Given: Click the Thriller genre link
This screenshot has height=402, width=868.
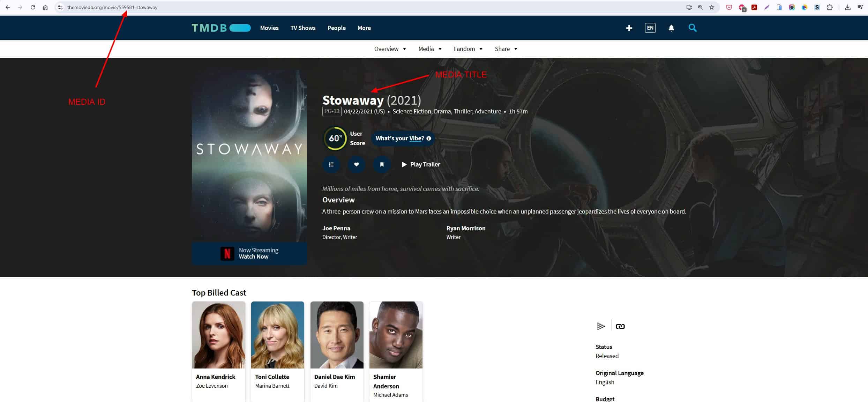Looking at the screenshot, I should (x=463, y=111).
